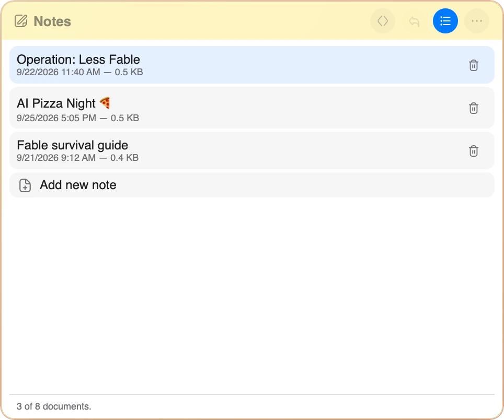Click the code brackets icon in header
Image resolution: width=504 pixels, height=420 pixels.
[383, 21]
